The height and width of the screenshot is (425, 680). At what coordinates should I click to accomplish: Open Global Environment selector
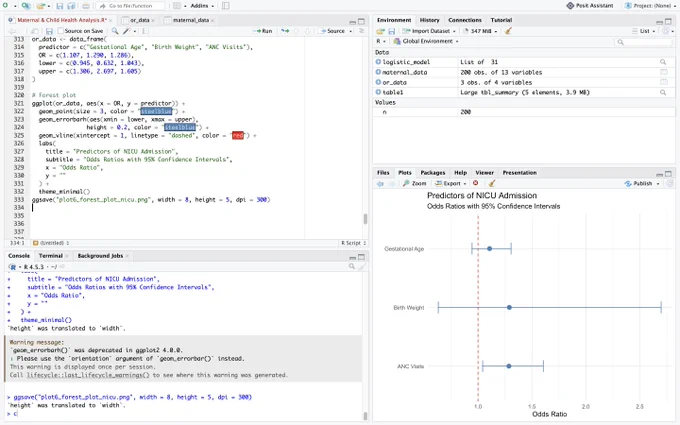426,41
